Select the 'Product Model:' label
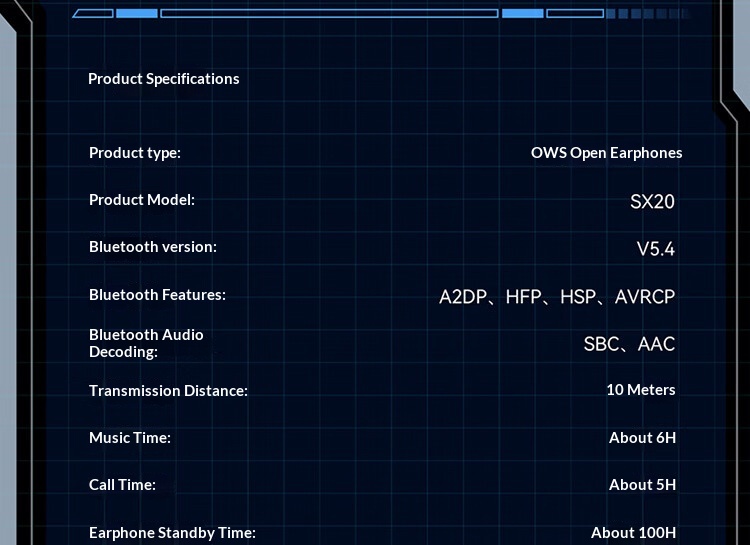This screenshot has width=750, height=545. pyautogui.click(x=142, y=200)
